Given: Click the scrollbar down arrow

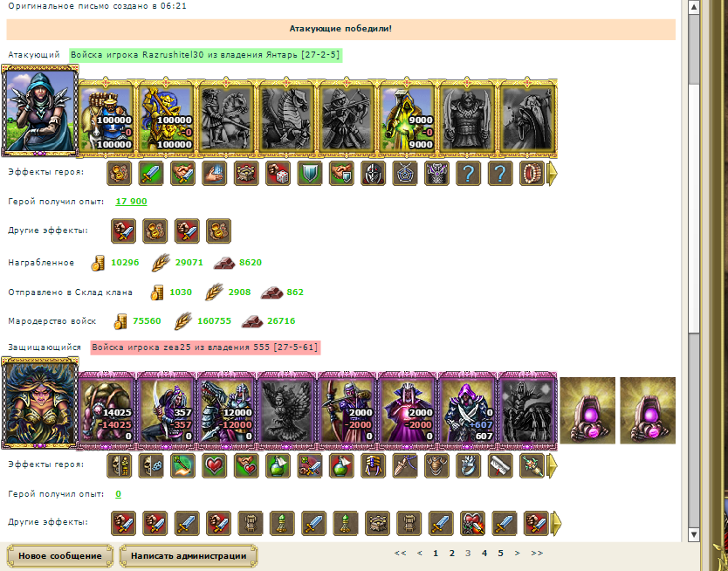Looking at the screenshot, I should pyautogui.click(x=694, y=534).
